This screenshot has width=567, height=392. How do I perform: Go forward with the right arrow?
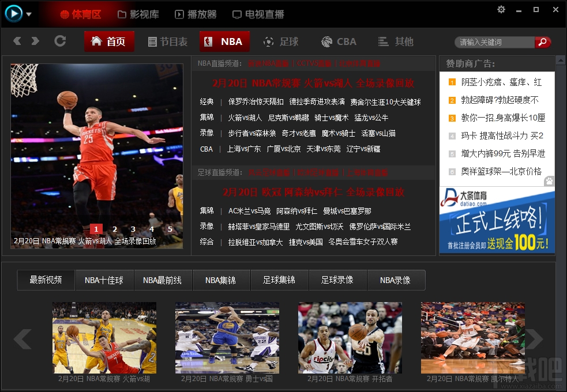(x=35, y=41)
